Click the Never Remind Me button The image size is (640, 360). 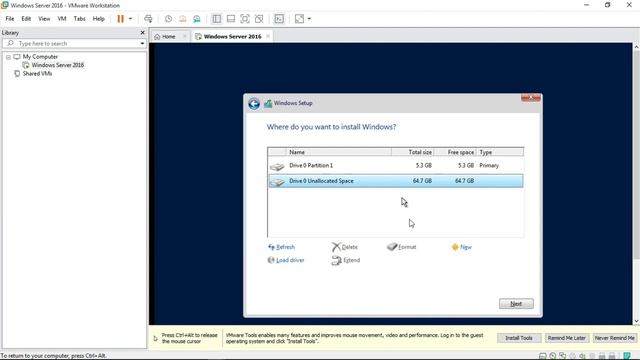click(x=614, y=338)
